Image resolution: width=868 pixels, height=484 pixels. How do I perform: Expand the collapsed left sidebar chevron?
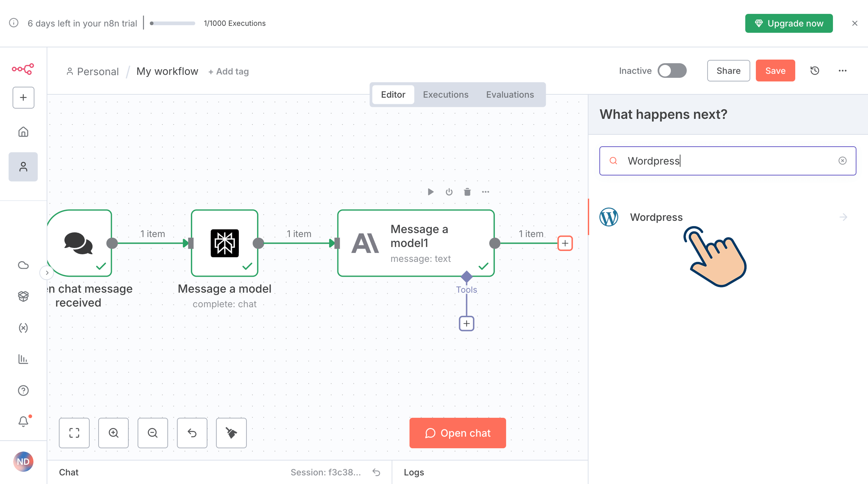47,272
